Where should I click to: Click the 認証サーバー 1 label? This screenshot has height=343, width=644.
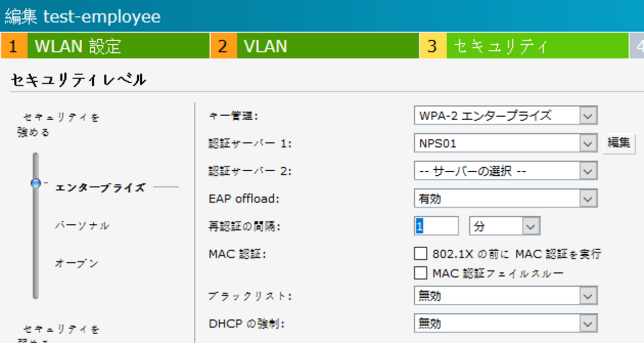pyautogui.click(x=250, y=143)
